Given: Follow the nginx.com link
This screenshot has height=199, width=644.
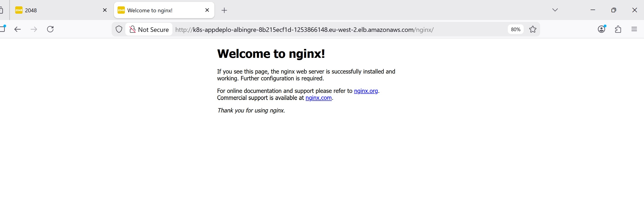Looking at the screenshot, I should point(319,98).
